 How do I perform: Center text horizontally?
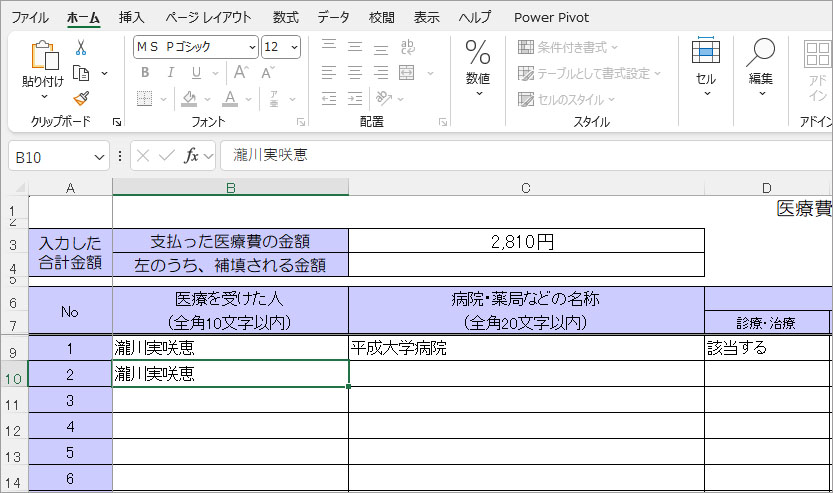pos(355,72)
